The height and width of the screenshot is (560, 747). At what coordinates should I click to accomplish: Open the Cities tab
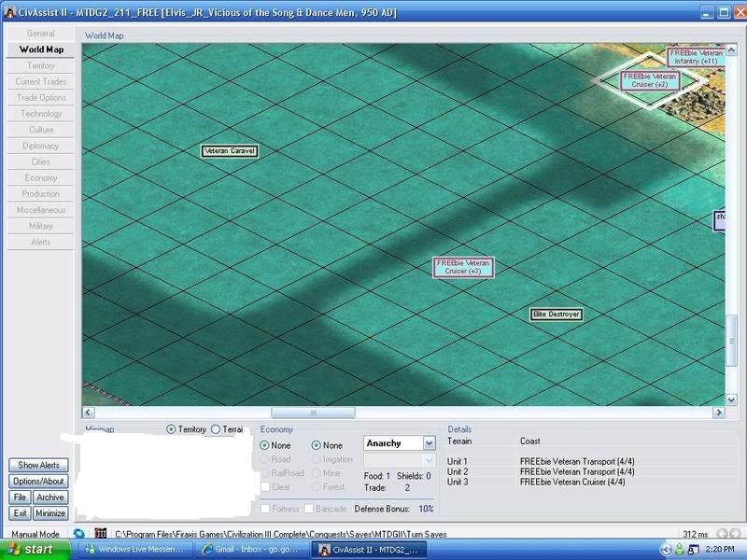point(40,161)
